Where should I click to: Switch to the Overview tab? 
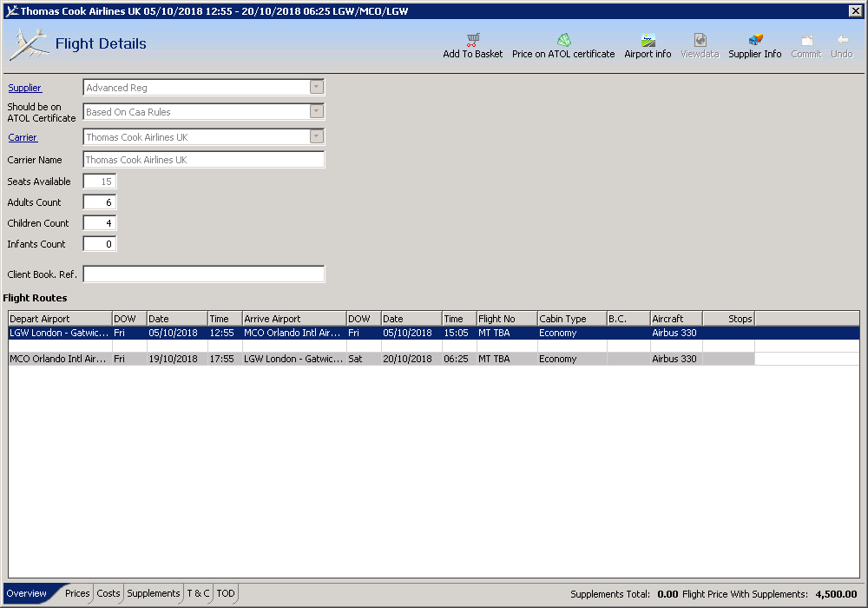tap(27, 593)
